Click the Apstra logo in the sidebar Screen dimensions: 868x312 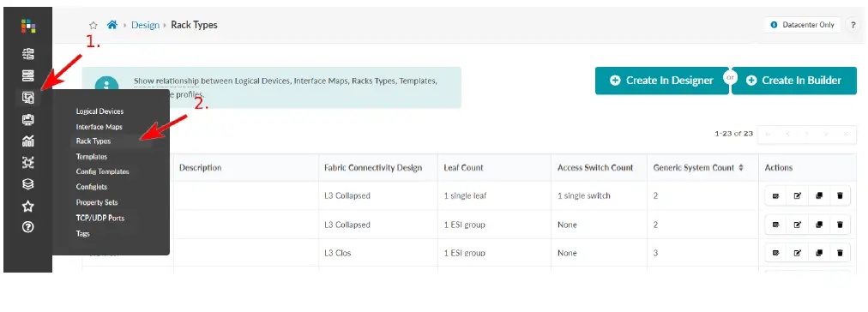(28, 26)
